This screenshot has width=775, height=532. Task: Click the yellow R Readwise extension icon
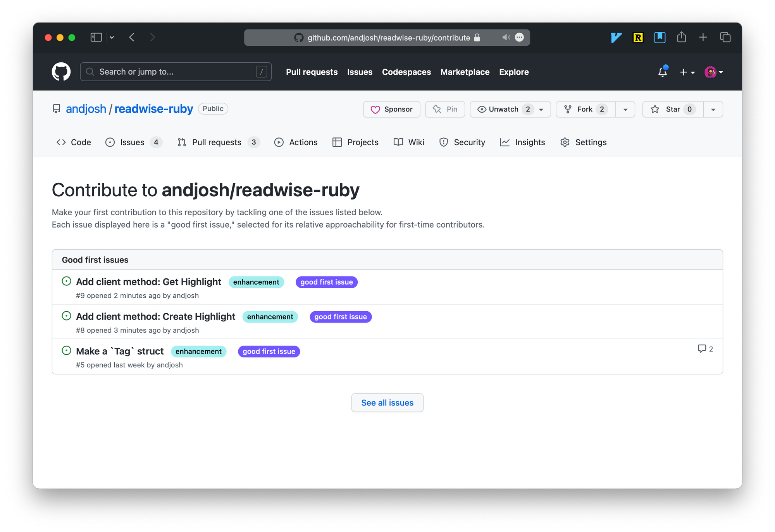[x=638, y=38]
